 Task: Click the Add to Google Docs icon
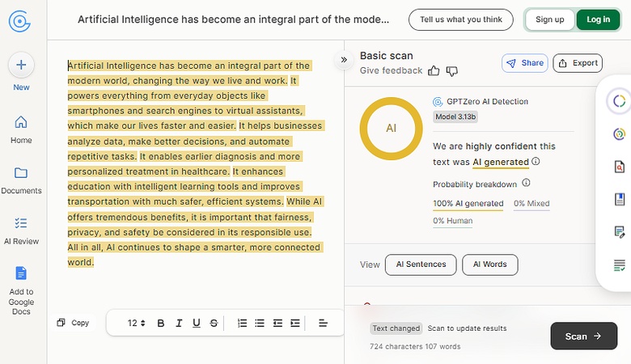pyautogui.click(x=21, y=273)
